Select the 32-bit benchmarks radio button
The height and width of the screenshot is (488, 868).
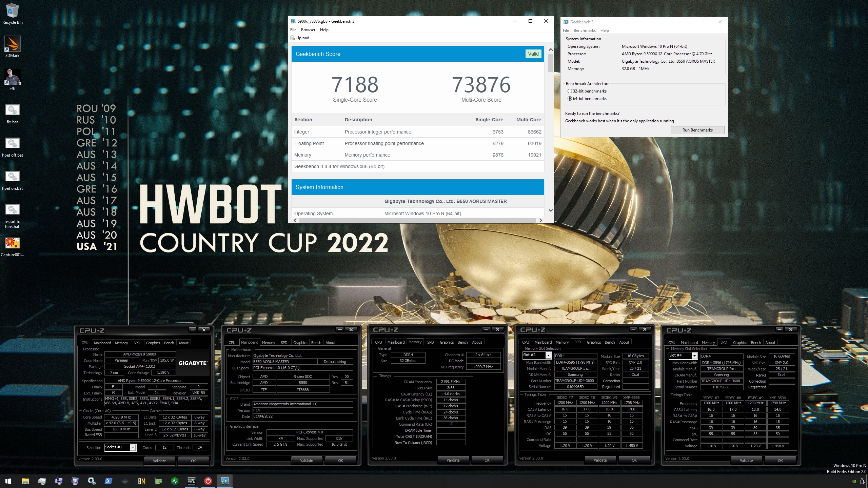pyautogui.click(x=570, y=91)
